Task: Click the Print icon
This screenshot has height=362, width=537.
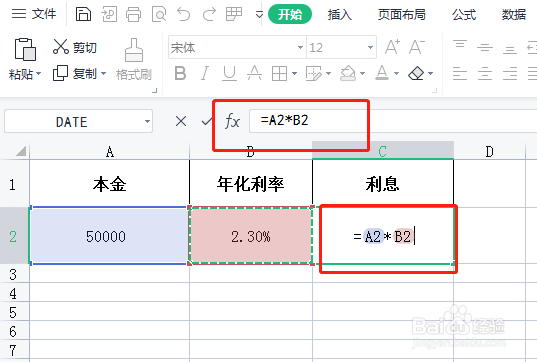Action: click(x=133, y=14)
